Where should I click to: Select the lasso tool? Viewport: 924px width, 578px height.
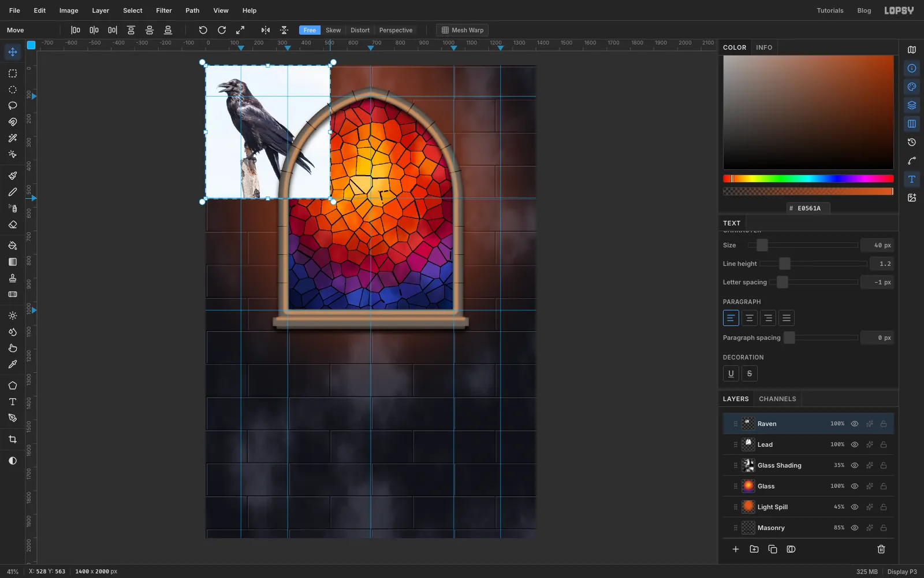13,106
